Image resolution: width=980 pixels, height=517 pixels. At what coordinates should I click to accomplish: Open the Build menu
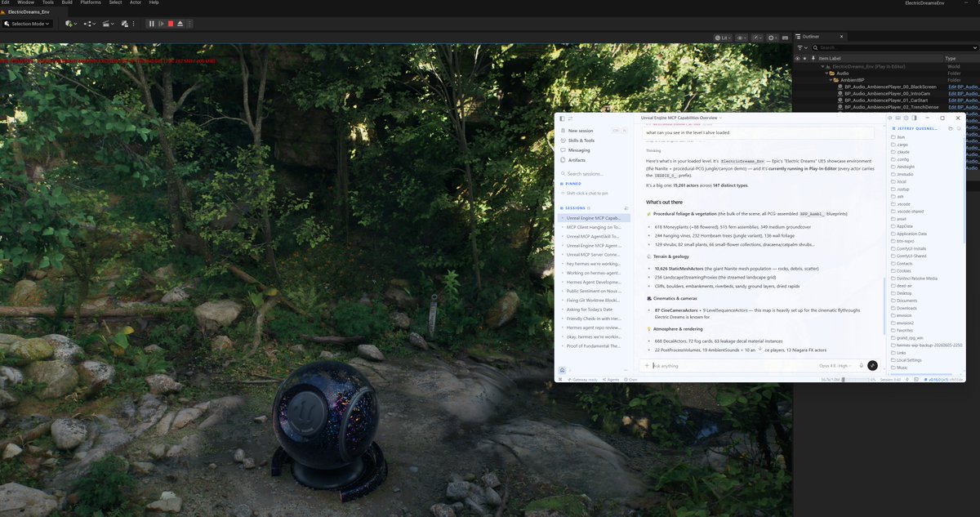(67, 2)
